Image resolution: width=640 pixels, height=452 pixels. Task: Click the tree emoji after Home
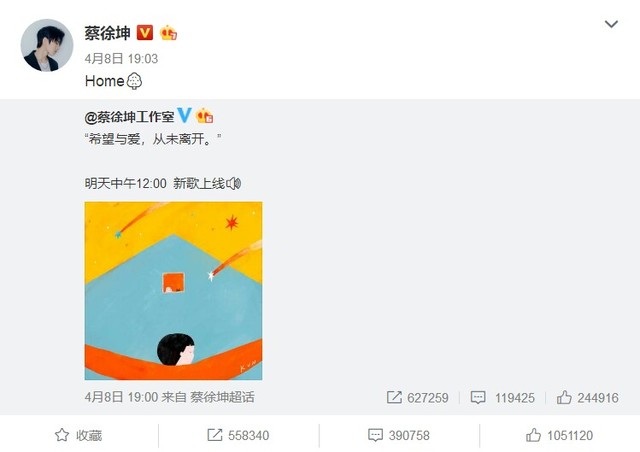coord(134,81)
